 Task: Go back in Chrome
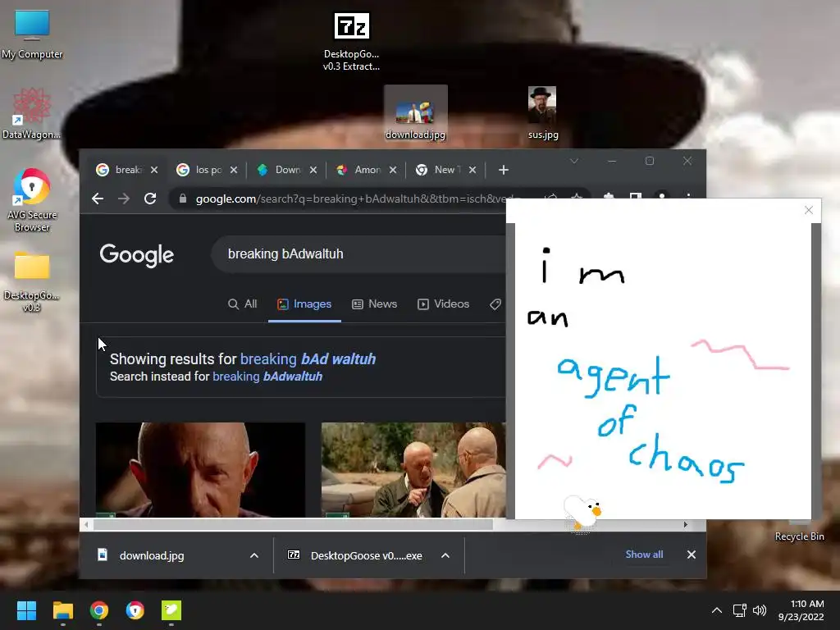pyautogui.click(x=98, y=199)
